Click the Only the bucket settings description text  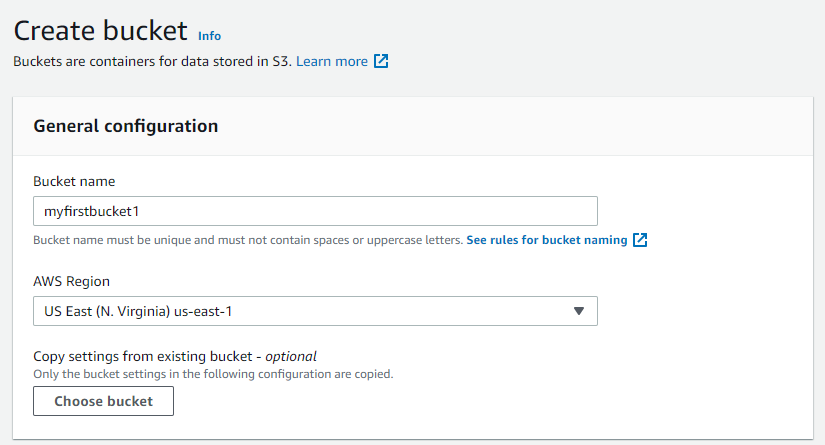tap(213, 374)
